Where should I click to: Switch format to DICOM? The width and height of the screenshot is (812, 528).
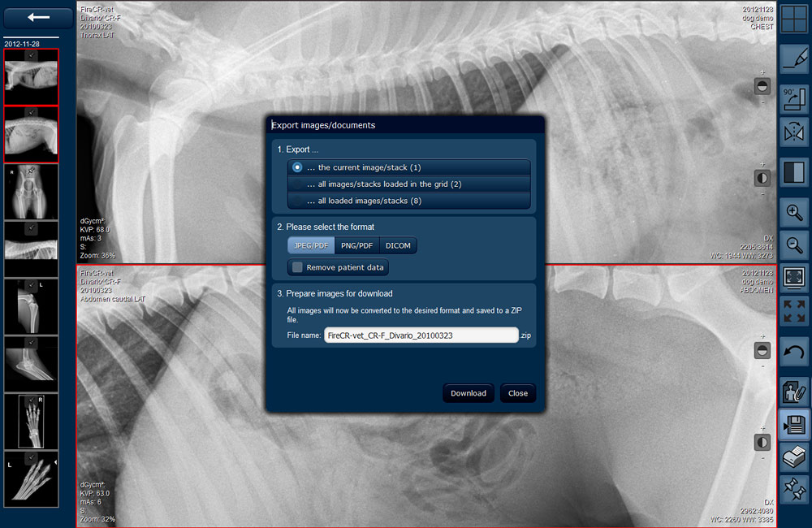tap(398, 245)
